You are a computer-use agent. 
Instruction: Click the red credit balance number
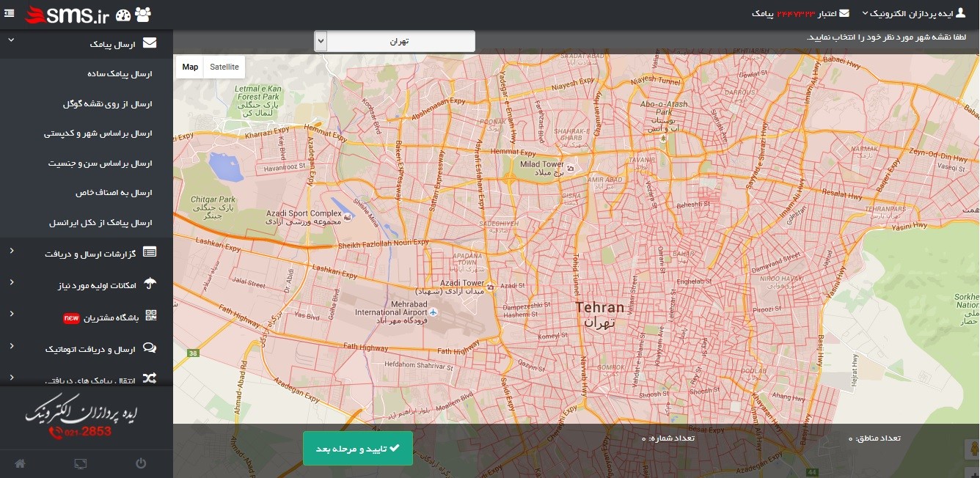(x=797, y=14)
